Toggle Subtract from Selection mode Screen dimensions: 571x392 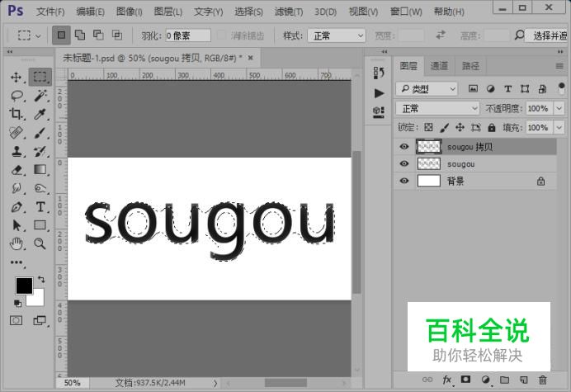98,35
